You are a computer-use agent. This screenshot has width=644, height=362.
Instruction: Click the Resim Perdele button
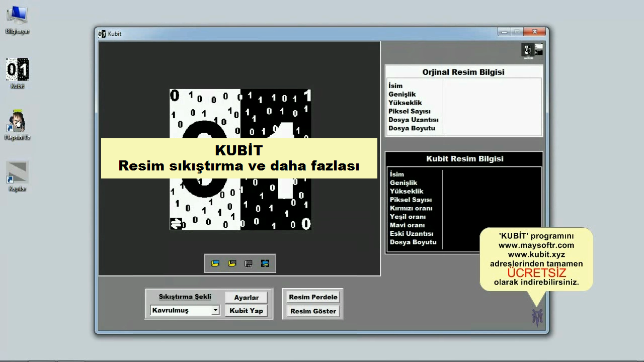[x=313, y=297]
